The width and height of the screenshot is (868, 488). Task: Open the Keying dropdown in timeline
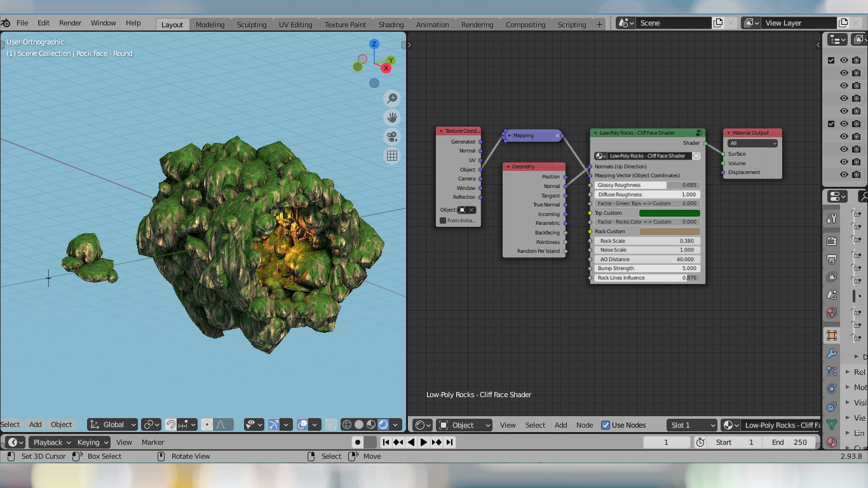93,442
